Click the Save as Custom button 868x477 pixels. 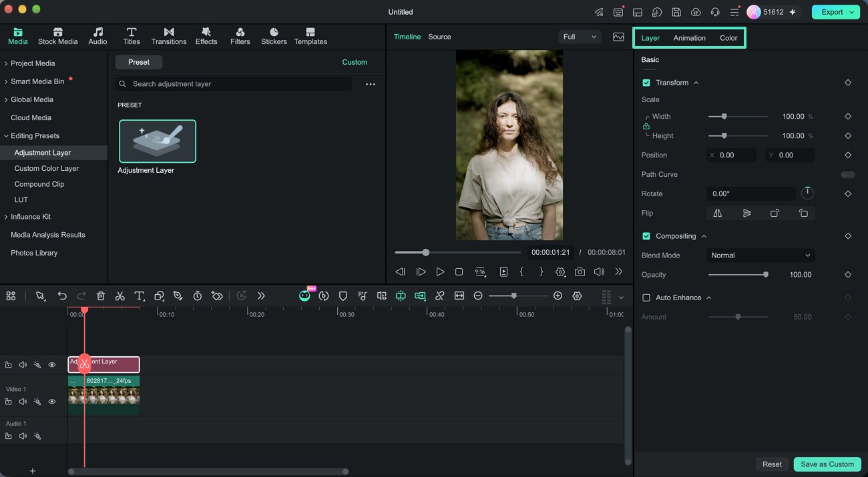pyautogui.click(x=827, y=464)
